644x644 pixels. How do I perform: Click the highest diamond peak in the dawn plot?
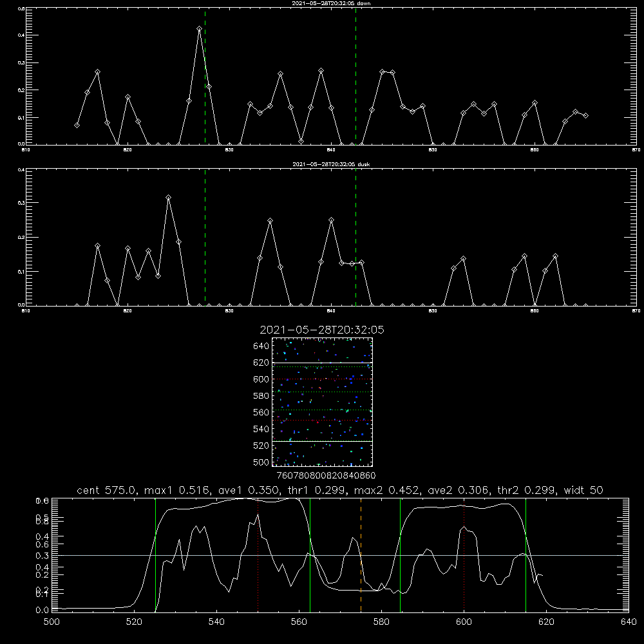[199, 29]
